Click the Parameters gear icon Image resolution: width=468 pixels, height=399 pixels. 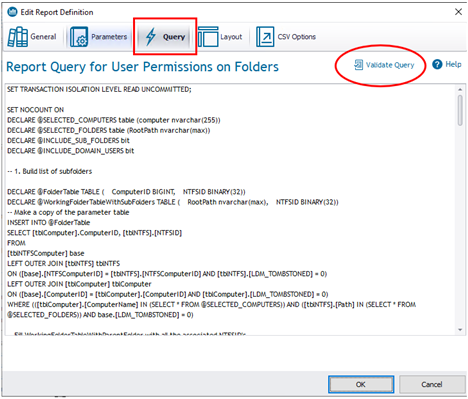[x=79, y=37]
